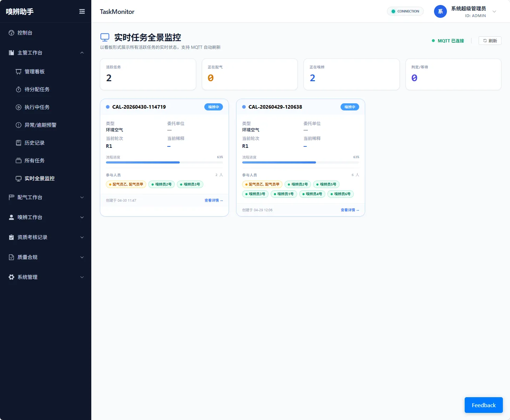Collapse the 主管工作台 menu group
This screenshot has width=510, height=420.
82,53
